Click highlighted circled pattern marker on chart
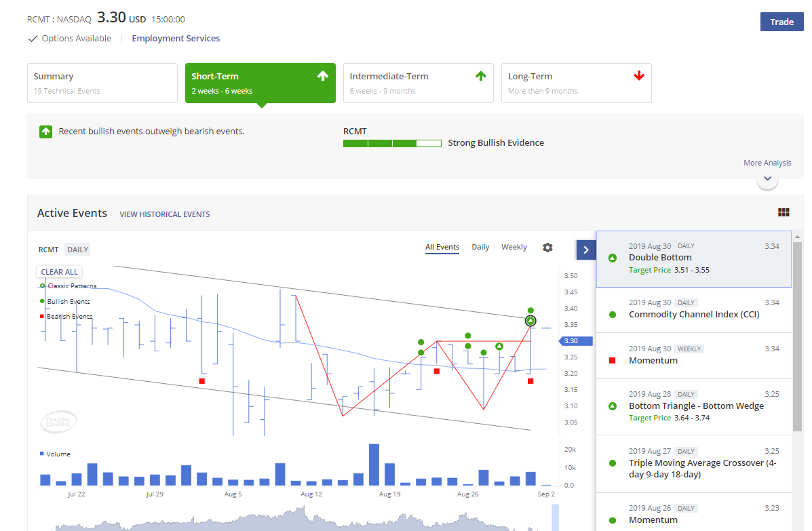The height and width of the screenshot is (531, 812). pos(530,321)
